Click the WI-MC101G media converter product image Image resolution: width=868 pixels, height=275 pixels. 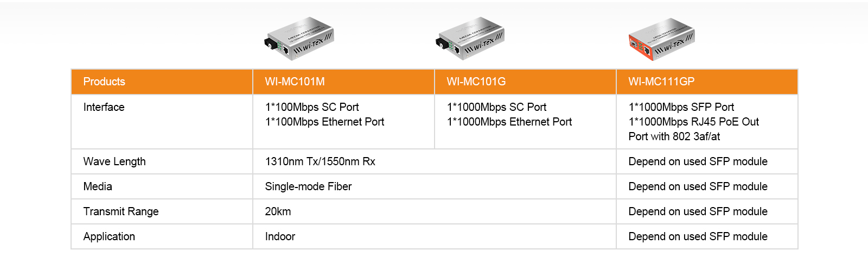tap(470, 39)
